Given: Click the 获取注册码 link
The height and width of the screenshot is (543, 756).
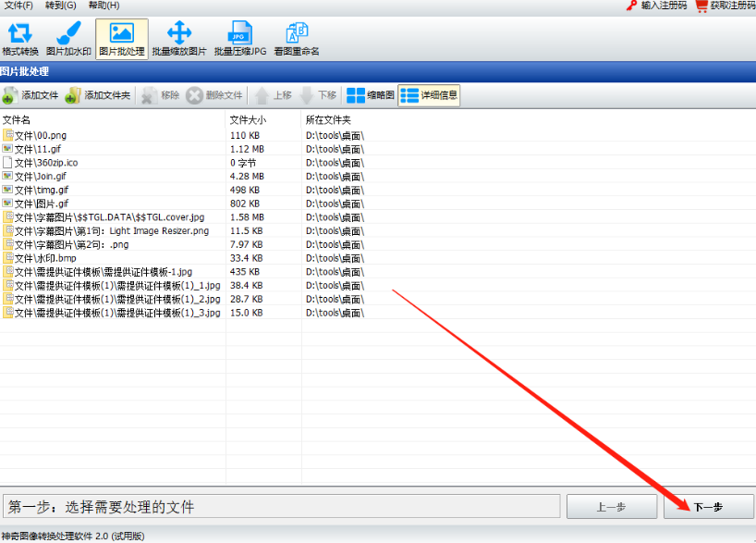Looking at the screenshot, I should click(x=726, y=6).
